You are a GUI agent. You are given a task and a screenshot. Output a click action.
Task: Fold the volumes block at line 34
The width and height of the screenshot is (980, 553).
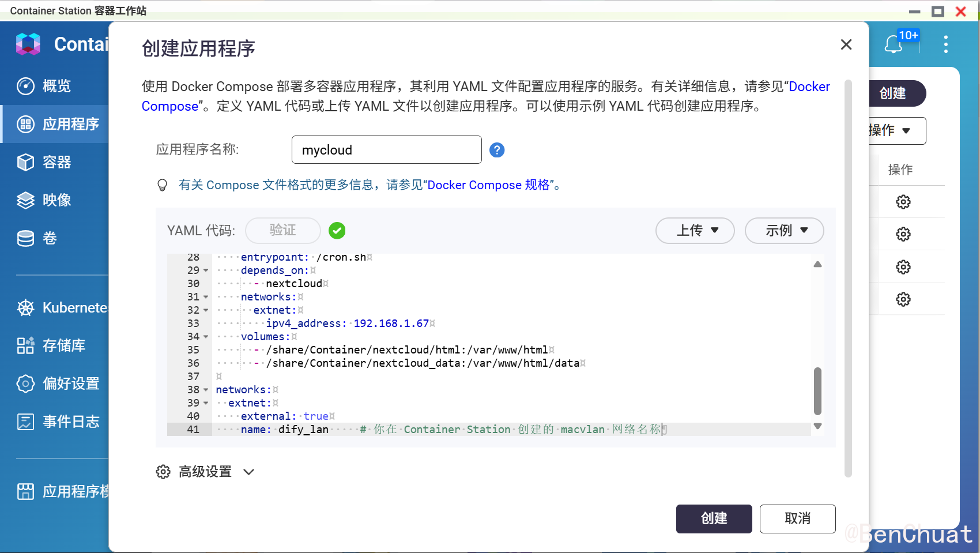coord(206,337)
